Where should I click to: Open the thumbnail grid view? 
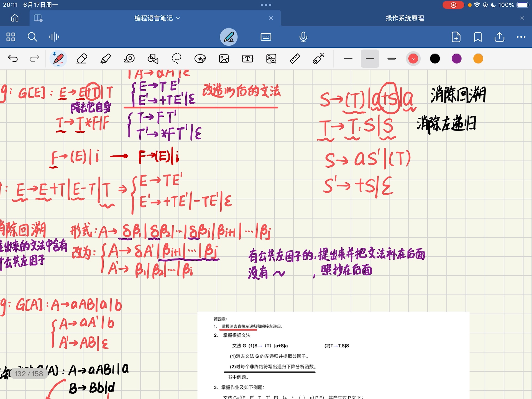pyautogui.click(x=11, y=37)
